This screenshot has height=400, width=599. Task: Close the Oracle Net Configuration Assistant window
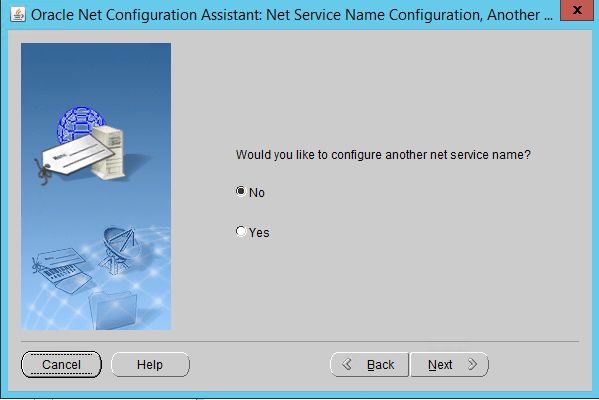(577, 10)
